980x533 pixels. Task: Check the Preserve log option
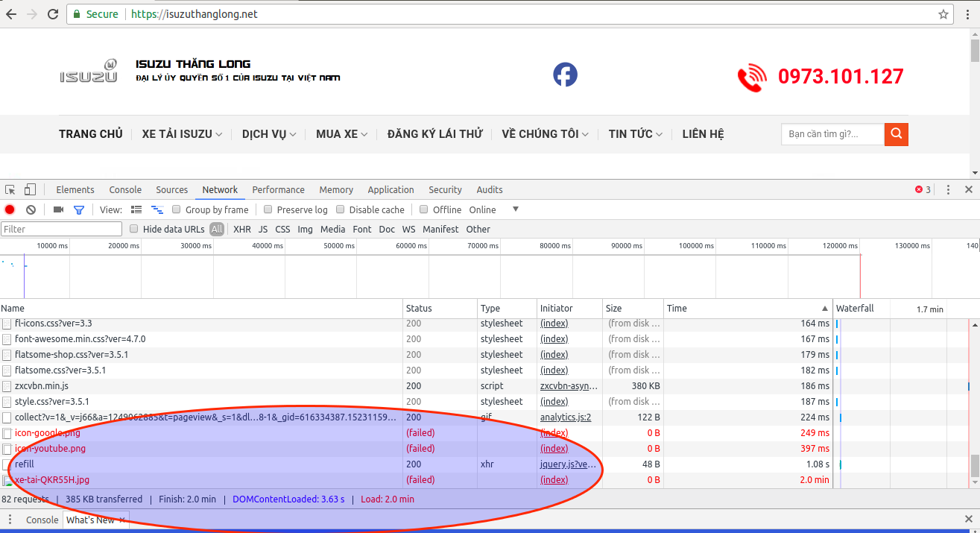click(268, 209)
